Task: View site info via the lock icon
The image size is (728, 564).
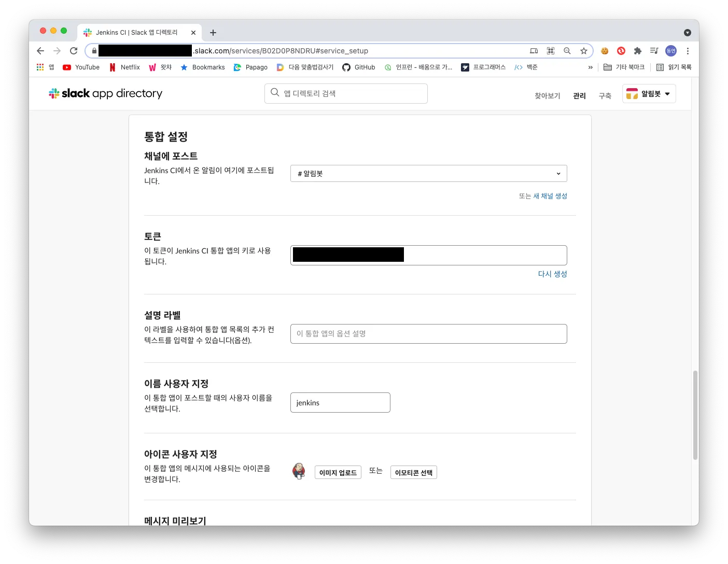Action: click(x=94, y=51)
